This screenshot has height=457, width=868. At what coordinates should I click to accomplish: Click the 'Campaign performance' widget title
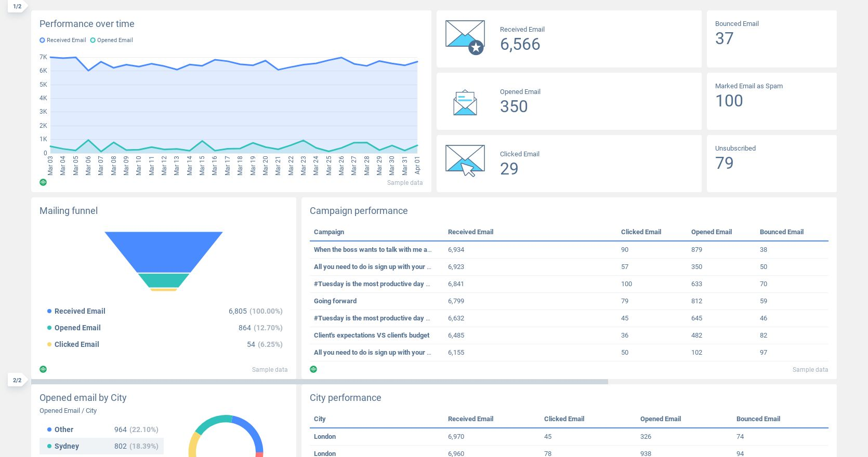click(x=359, y=211)
